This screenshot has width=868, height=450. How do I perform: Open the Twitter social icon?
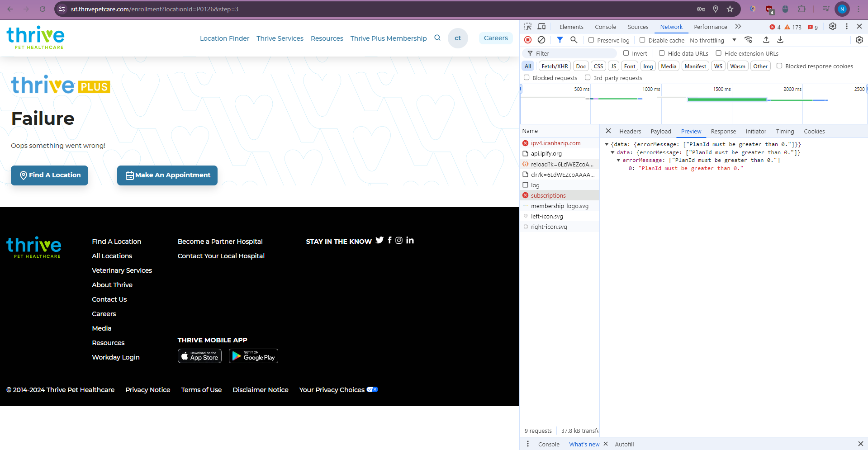[379, 240]
